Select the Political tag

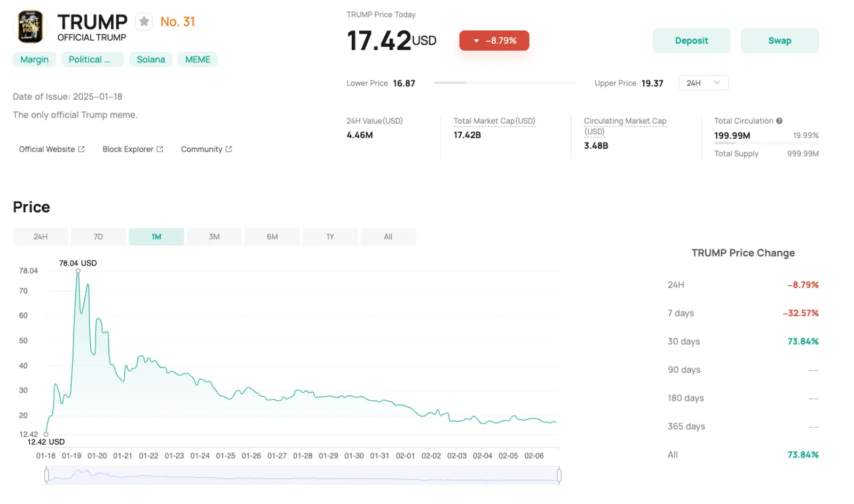[93, 60]
